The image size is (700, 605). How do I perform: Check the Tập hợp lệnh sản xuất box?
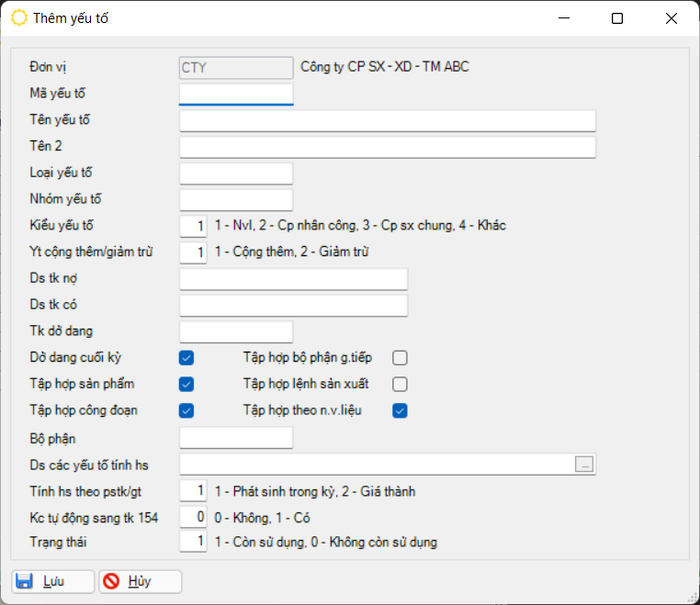click(400, 384)
